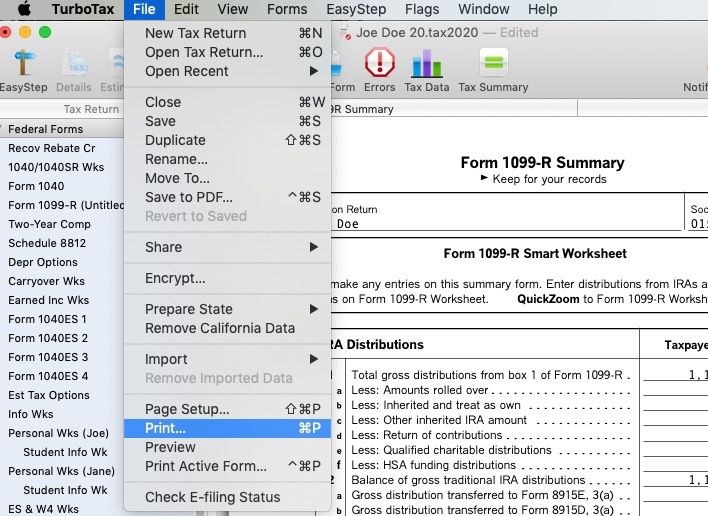Choose Page Setup... menu item

pyautogui.click(x=228, y=409)
